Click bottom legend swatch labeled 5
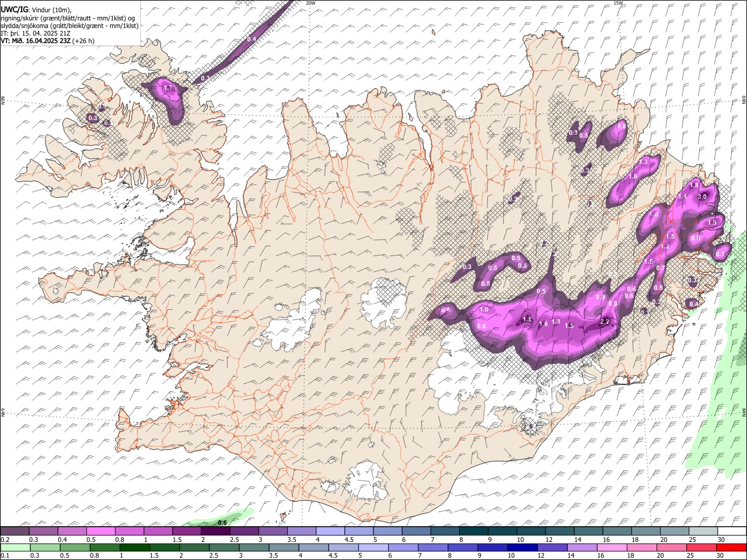 point(373,547)
